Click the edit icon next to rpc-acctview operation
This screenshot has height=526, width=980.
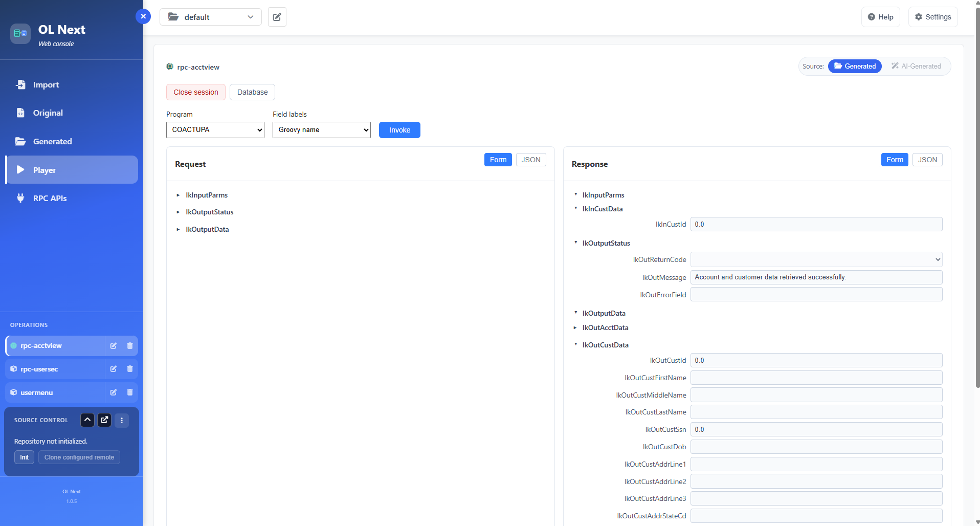click(x=114, y=346)
